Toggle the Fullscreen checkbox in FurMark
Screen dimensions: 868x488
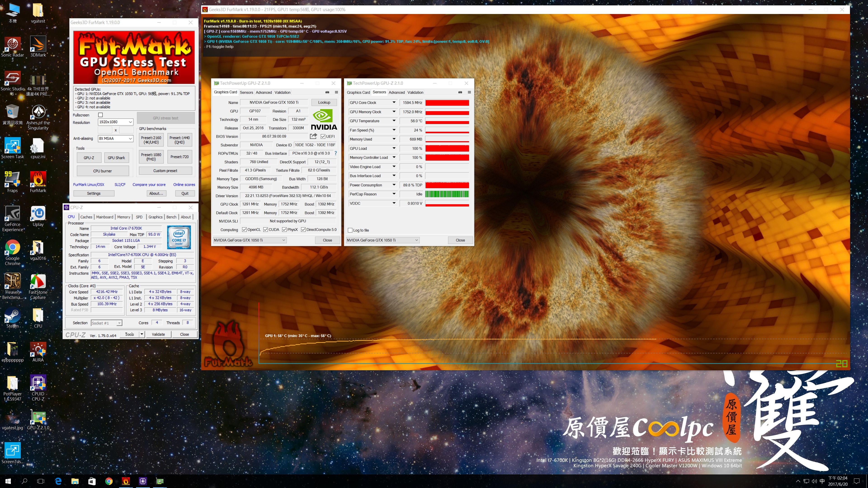pyautogui.click(x=100, y=115)
